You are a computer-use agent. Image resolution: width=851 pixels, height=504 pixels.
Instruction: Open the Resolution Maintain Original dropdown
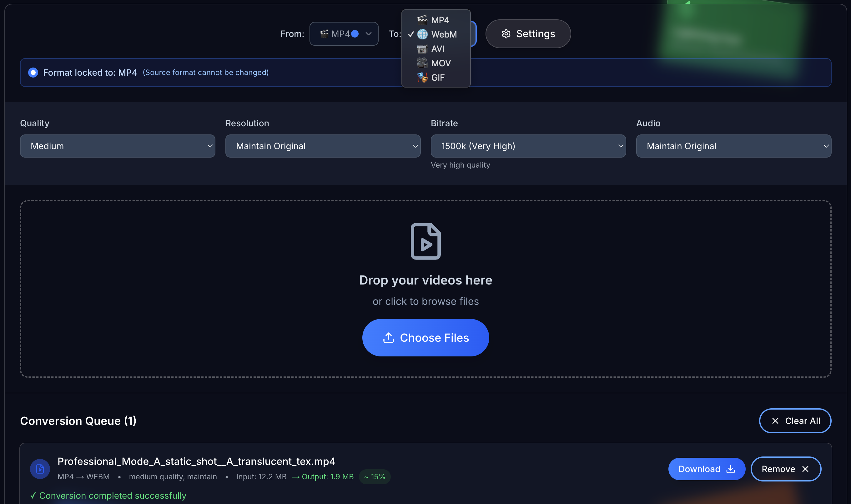coord(323,146)
